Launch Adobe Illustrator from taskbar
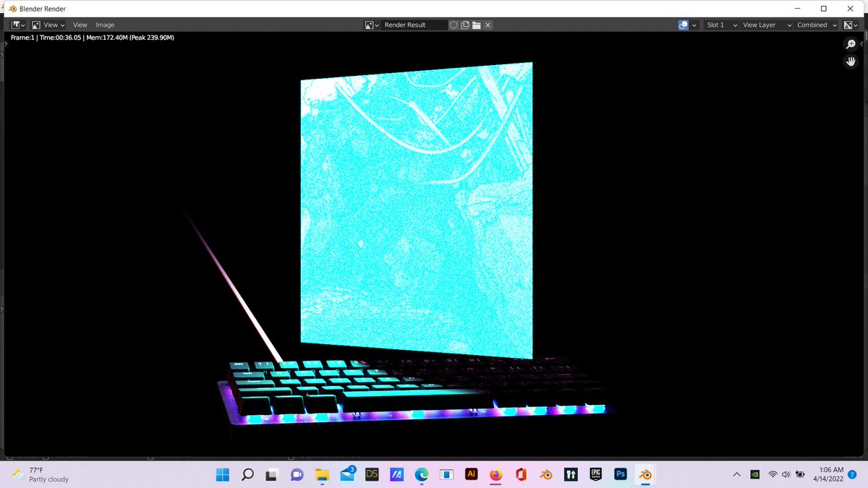The height and width of the screenshot is (488, 868). (x=471, y=474)
